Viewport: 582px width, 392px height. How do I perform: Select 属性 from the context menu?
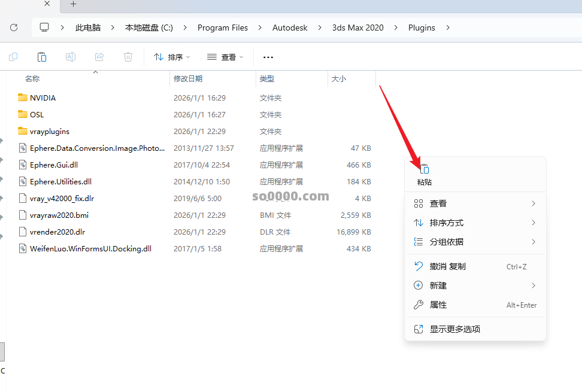(x=438, y=305)
